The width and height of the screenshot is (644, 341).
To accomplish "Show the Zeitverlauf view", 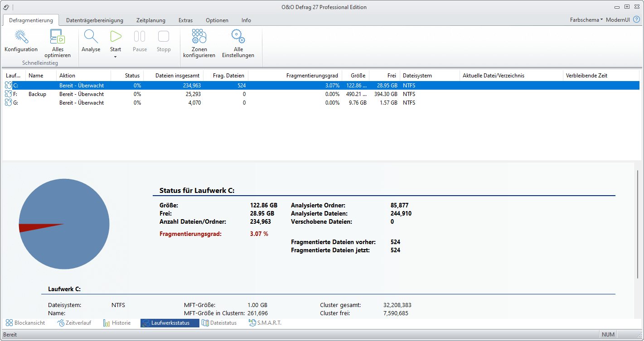I will click(x=74, y=323).
